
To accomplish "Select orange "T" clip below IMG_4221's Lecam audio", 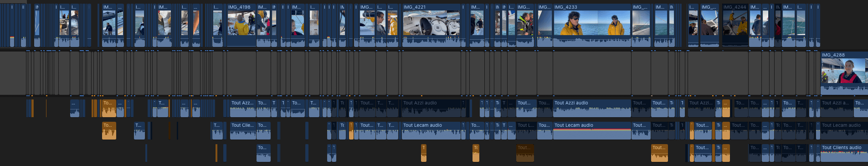I will click(x=424, y=153).
